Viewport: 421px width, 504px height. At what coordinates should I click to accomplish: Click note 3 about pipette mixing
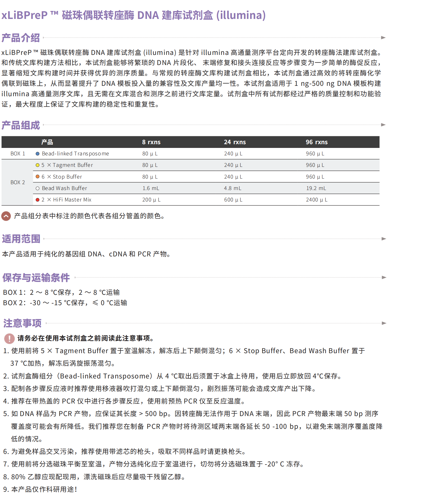(x=161, y=389)
